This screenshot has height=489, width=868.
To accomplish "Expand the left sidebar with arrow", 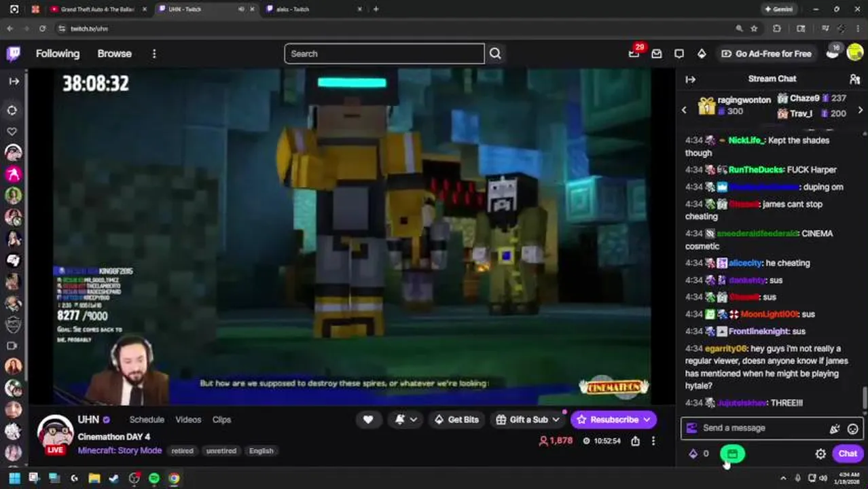I will click(14, 81).
